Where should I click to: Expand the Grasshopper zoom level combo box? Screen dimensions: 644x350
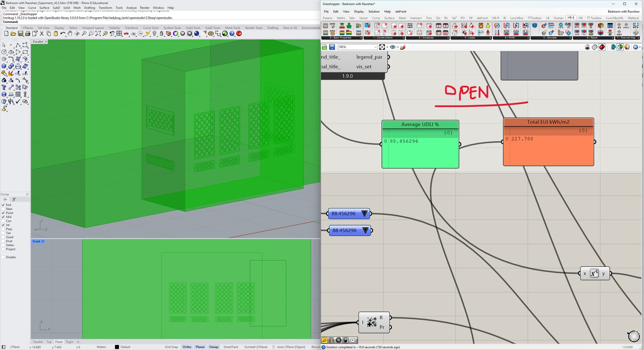(x=375, y=47)
